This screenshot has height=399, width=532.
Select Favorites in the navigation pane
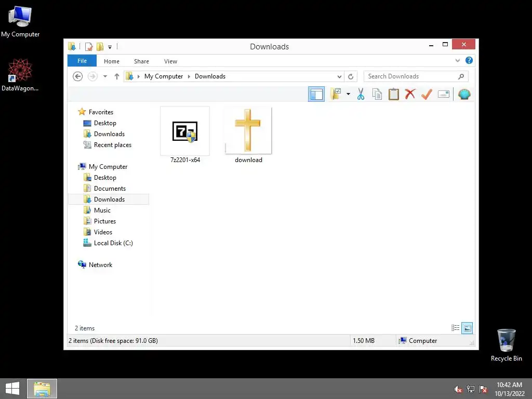[x=101, y=112]
